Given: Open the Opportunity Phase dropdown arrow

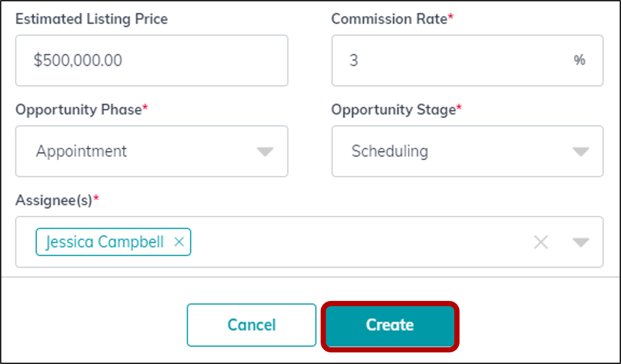Looking at the screenshot, I should click(x=265, y=152).
